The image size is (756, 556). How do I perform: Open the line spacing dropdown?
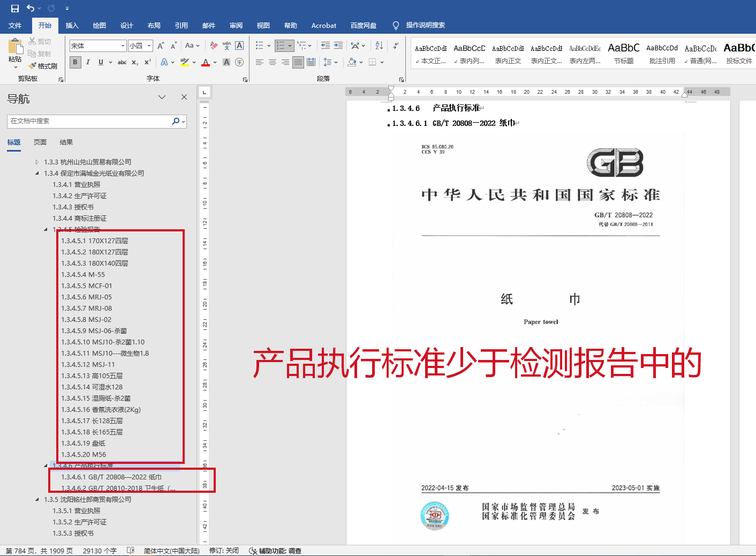(330, 62)
